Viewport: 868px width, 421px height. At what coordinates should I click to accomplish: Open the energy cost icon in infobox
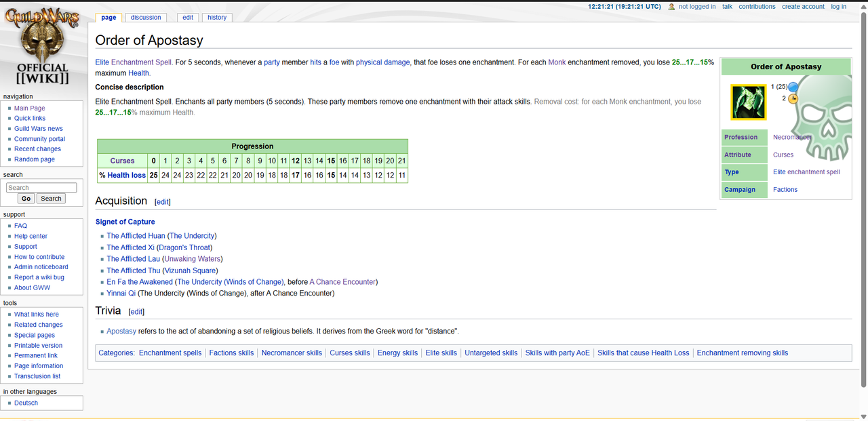793,87
